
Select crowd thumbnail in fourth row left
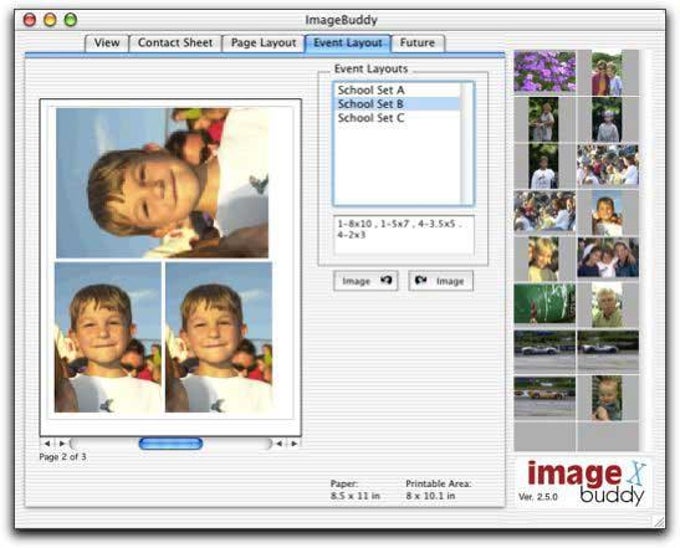pyautogui.click(x=545, y=212)
